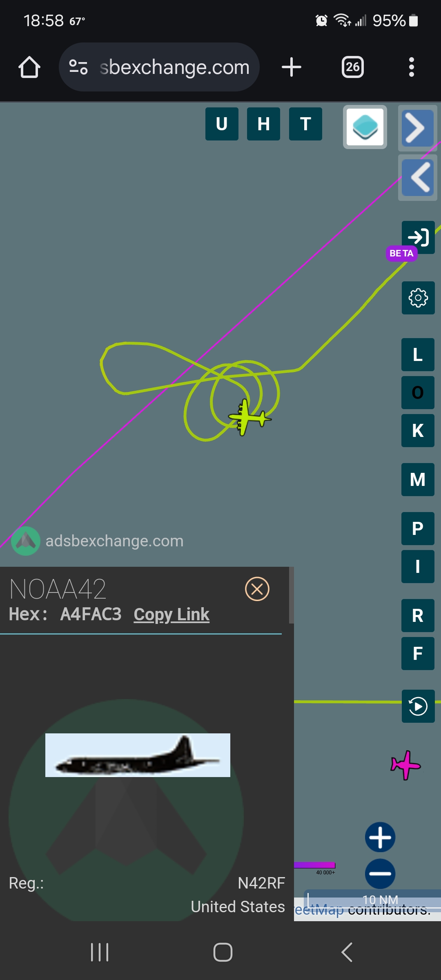Tap the aircraft photo thumbnail
This screenshot has height=980, width=441.
click(x=138, y=755)
